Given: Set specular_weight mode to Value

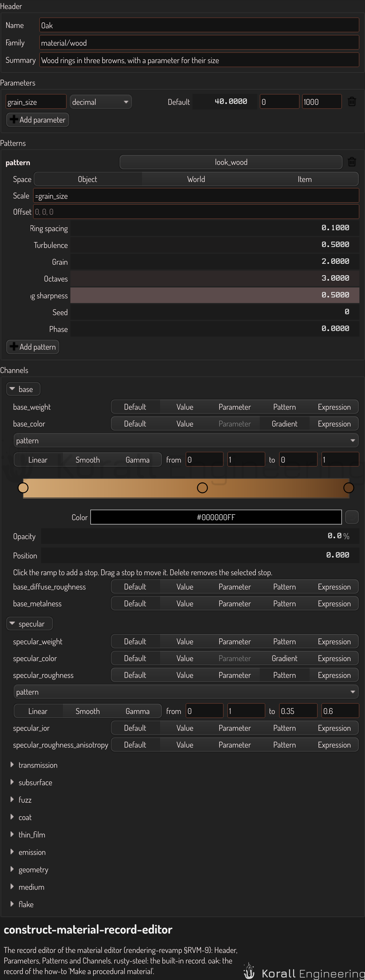Looking at the screenshot, I should click(x=185, y=642).
